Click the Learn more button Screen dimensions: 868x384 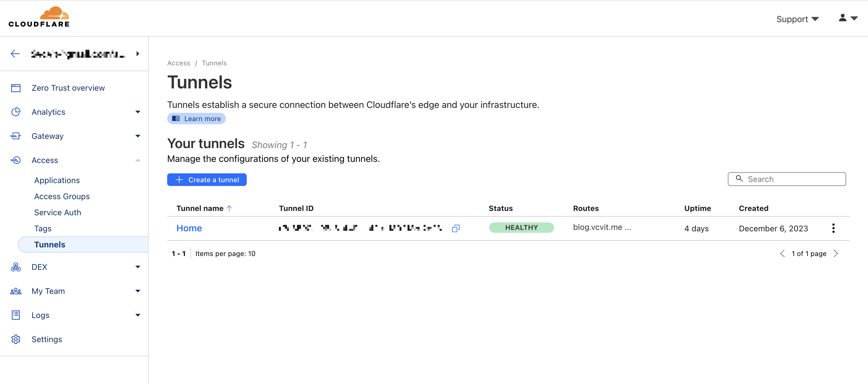coord(196,119)
